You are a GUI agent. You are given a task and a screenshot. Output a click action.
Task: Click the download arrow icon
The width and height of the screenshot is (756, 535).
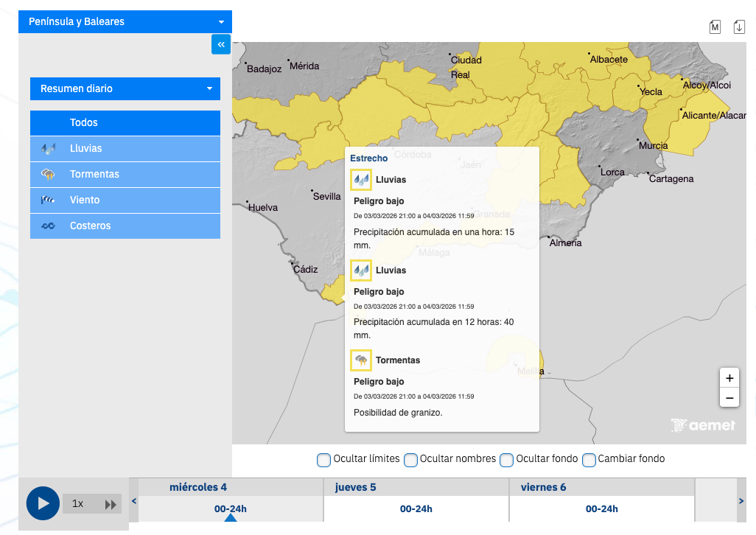(739, 27)
